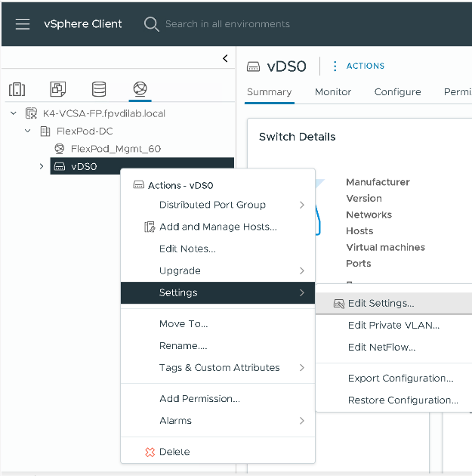
Task: Select FlexPod-DC datacenter in tree
Action: coord(85,131)
